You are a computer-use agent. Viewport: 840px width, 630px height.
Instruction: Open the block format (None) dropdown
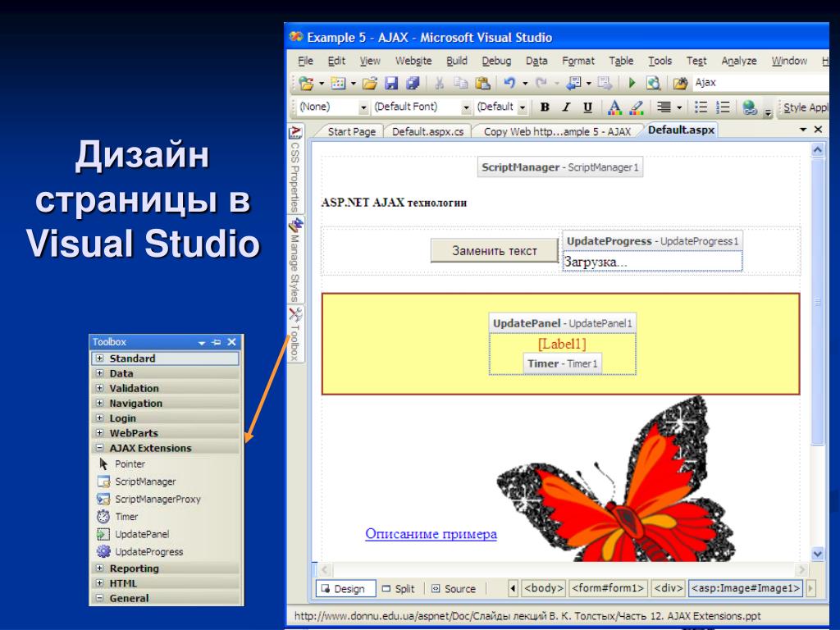coord(363,107)
